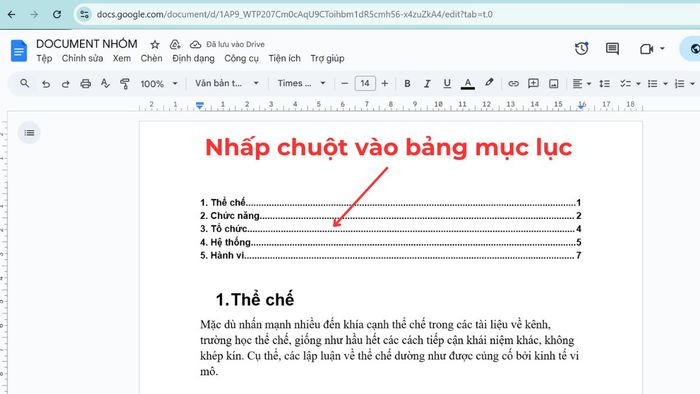The height and width of the screenshot is (394, 700).
Task: Expand the meeting dropdown arrow
Action: pos(662,48)
